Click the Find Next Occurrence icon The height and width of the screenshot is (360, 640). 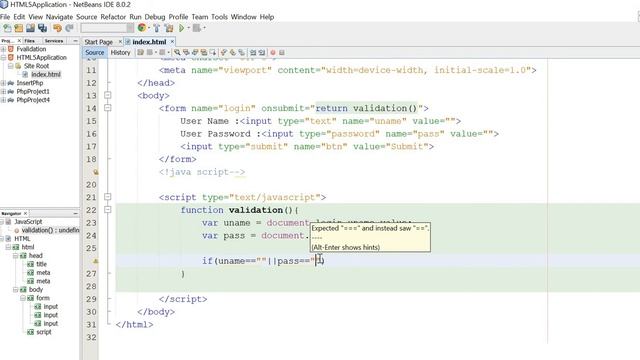coord(195,52)
